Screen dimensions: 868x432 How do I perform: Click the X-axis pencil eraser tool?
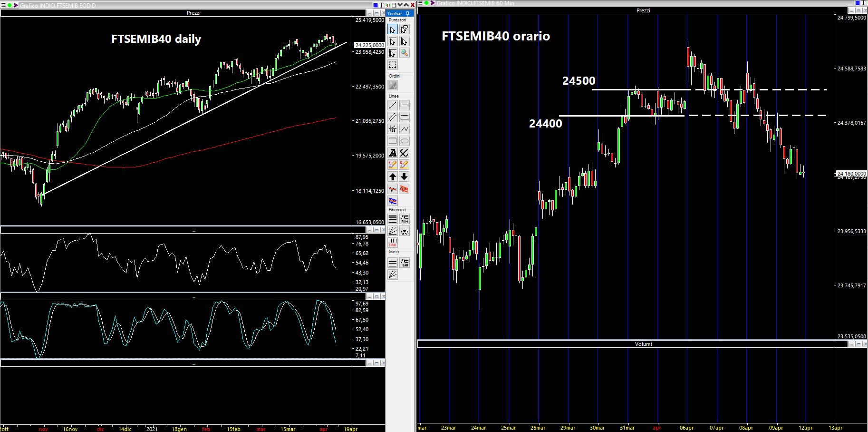tap(404, 165)
